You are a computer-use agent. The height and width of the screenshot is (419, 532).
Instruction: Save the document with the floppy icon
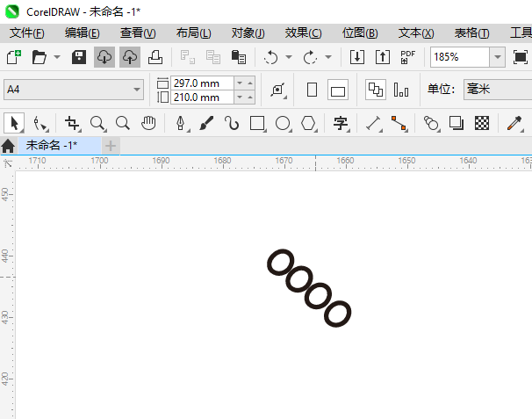[79, 57]
